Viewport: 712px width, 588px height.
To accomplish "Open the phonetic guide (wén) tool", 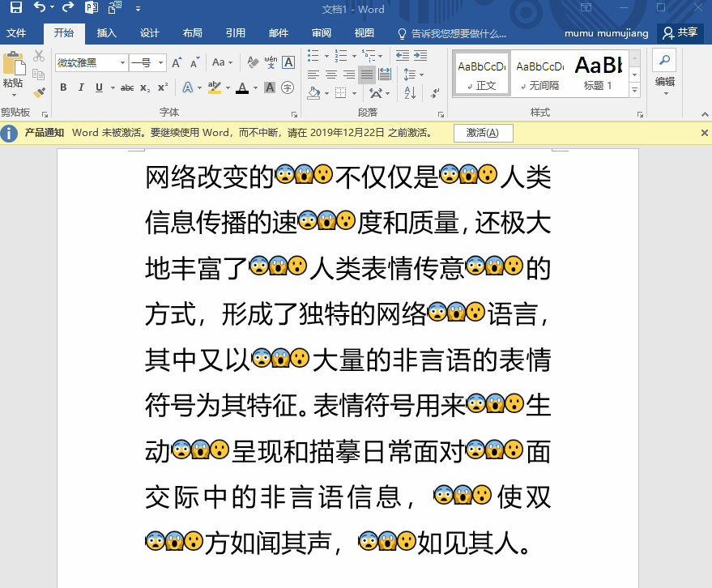I will (x=271, y=62).
